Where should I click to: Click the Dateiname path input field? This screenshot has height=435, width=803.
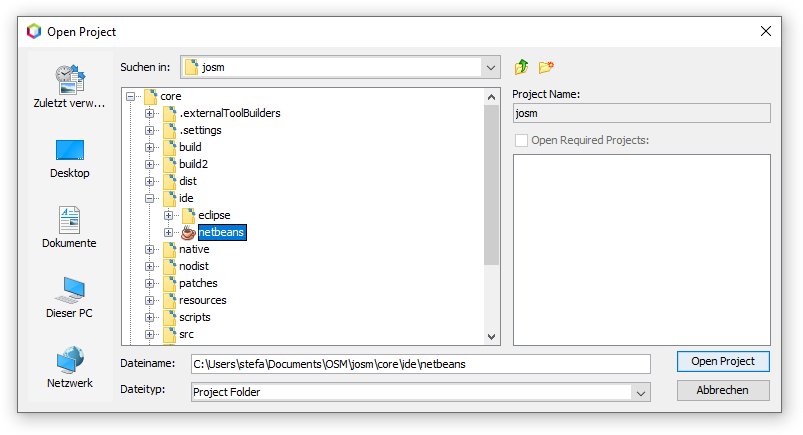pos(420,364)
